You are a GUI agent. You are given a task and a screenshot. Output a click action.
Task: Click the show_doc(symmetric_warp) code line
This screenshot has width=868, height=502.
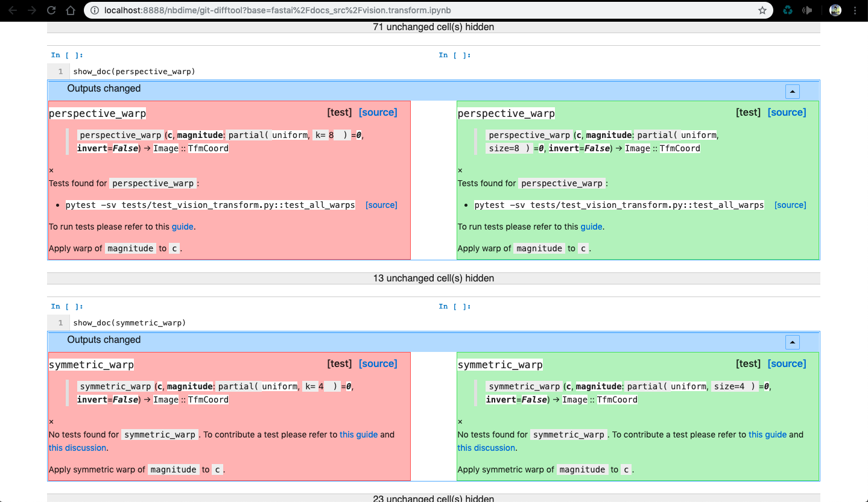pyautogui.click(x=130, y=323)
